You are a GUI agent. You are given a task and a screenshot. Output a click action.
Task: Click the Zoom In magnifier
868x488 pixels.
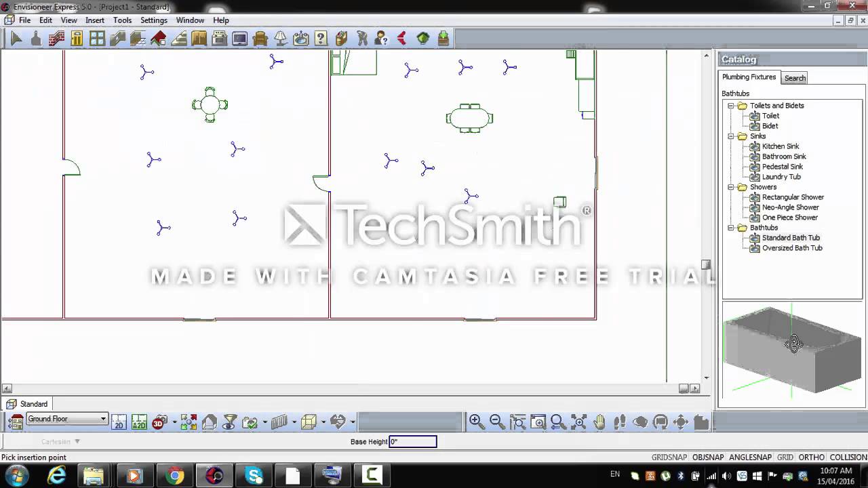[476, 422]
